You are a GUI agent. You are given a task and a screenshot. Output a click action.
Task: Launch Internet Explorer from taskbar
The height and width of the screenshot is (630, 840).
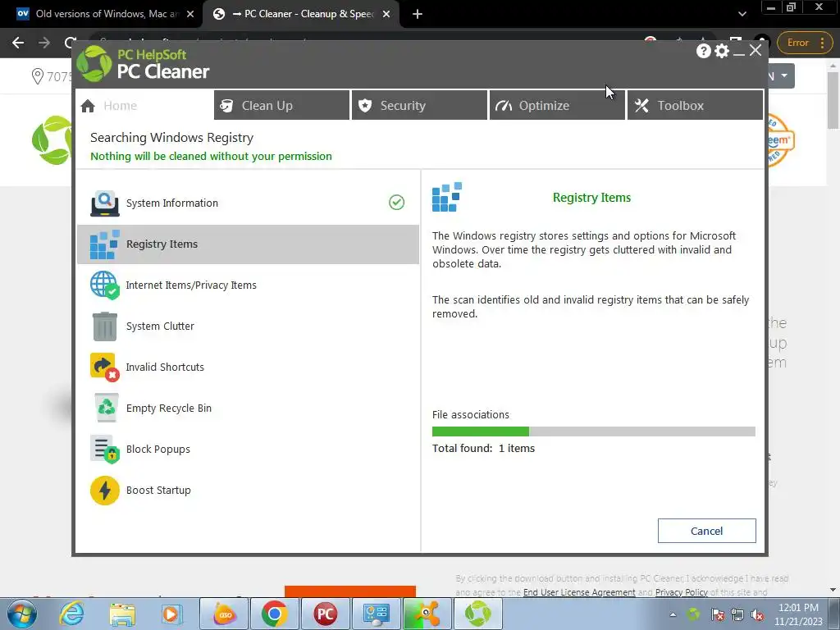(x=72, y=614)
